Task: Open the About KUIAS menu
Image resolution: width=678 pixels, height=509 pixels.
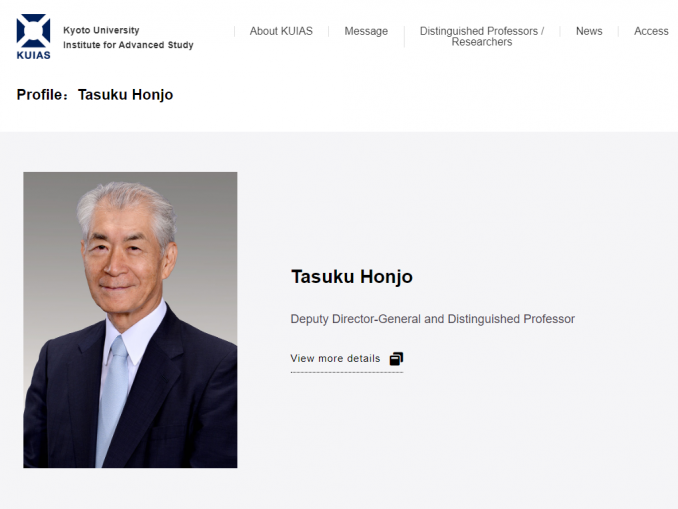Action: 281,31
